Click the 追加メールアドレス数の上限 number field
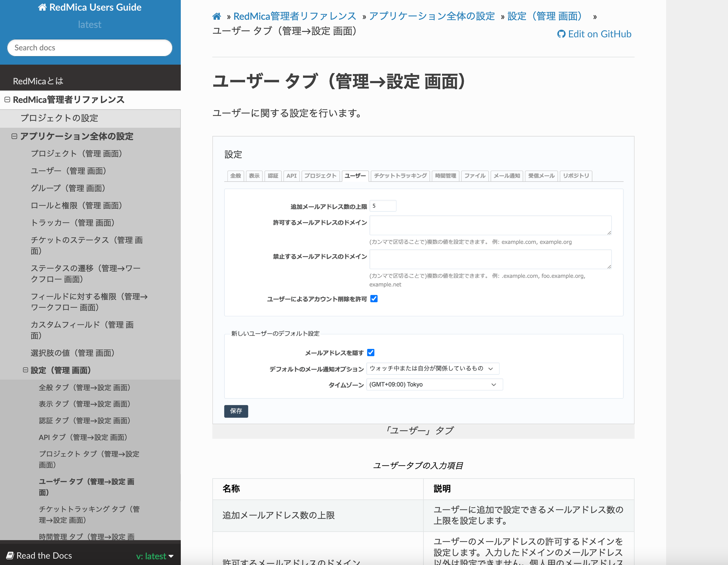 (x=383, y=206)
